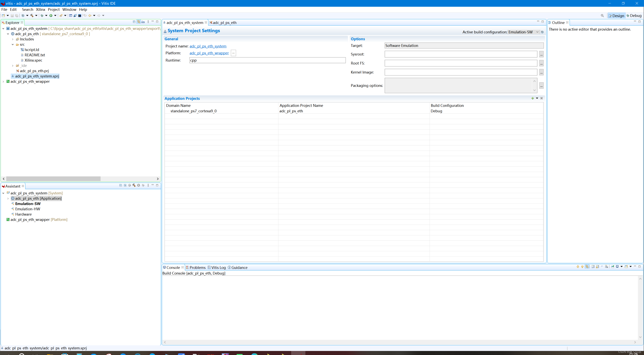The width and height of the screenshot is (644, 355).
Task: Switch to the Guidance tab
Action: click(x=237, y=267)
